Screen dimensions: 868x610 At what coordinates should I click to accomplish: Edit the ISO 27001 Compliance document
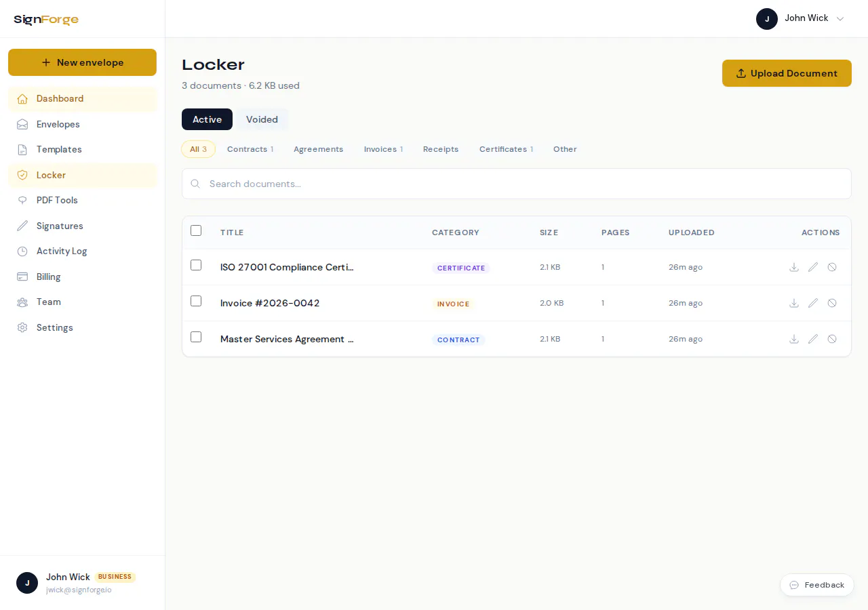813,267
